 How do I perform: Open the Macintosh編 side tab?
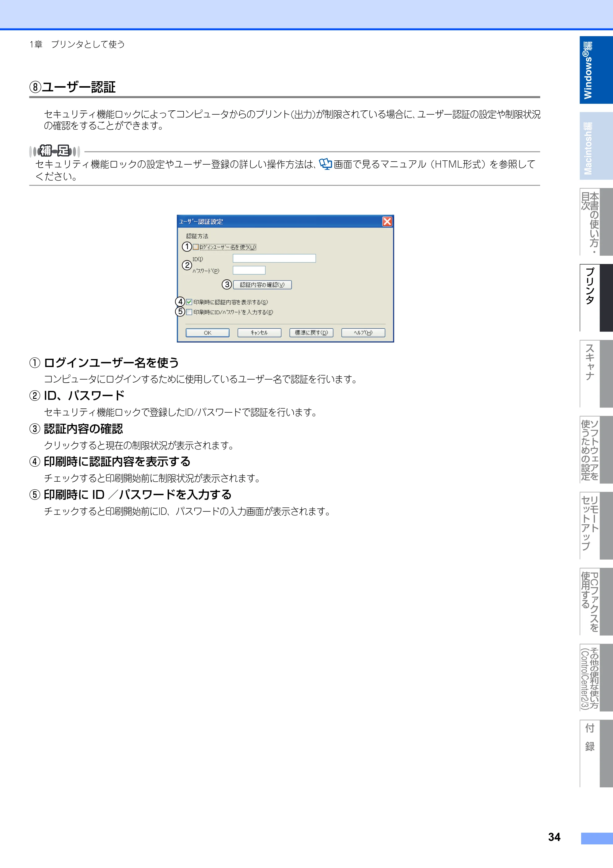(x=596, y=146)
